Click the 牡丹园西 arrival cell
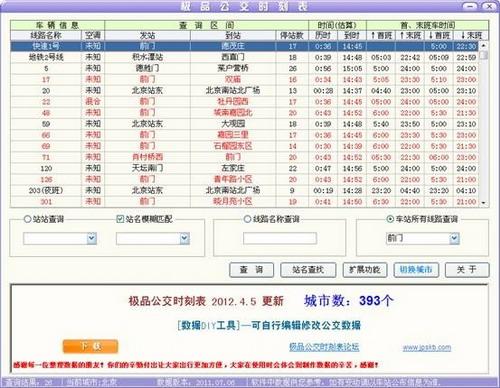The image size is (500, 388). tap(233, 102)
